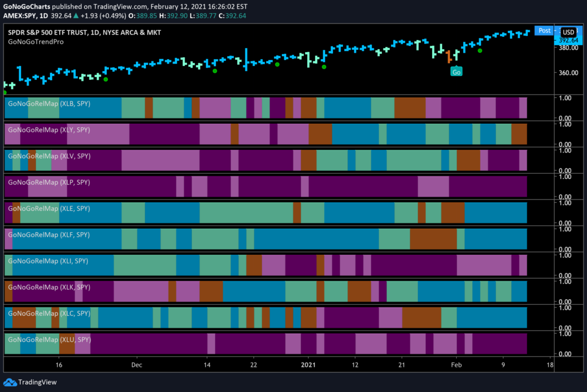This screenshot has width=587, height=392.
Task: Click the 21 date on time axis
Action: (402, 364)
